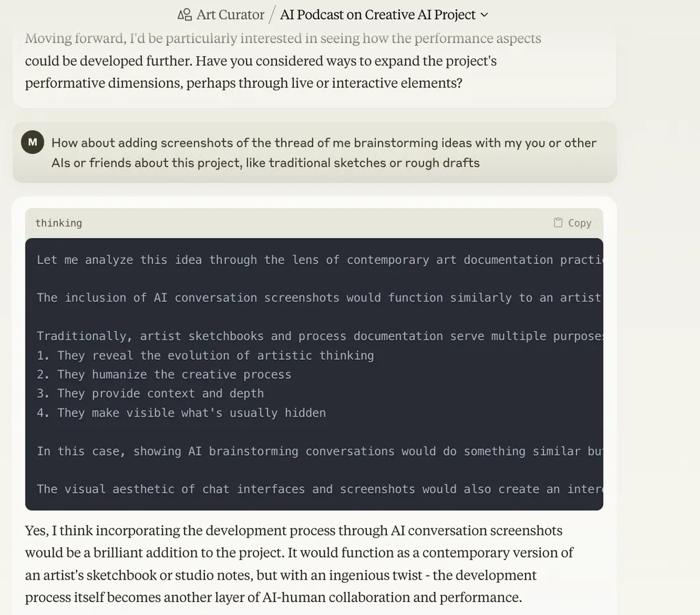Click the slash separator in the breadcrumb

pyautogui.click(x=272, y=15)
